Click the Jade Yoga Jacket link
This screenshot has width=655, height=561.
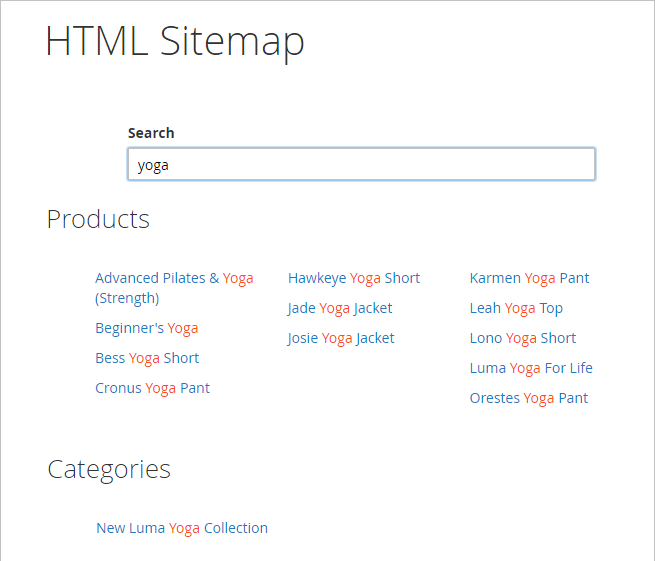pos(340,308)
